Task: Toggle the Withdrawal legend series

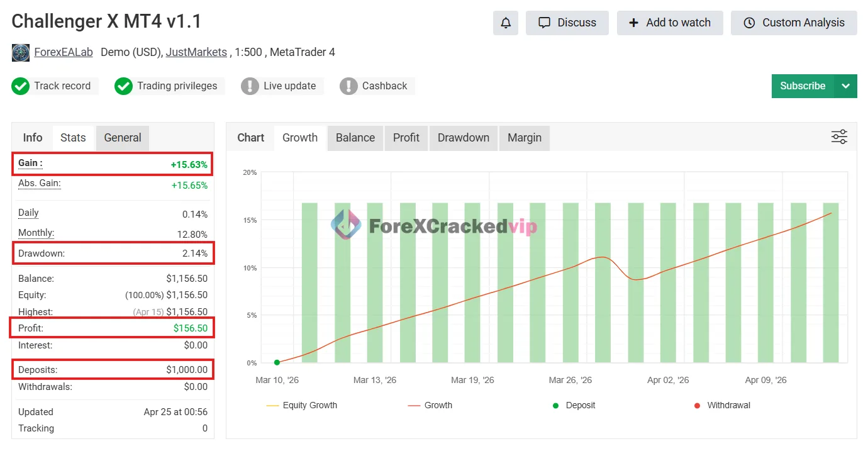Action: [722, 406]
